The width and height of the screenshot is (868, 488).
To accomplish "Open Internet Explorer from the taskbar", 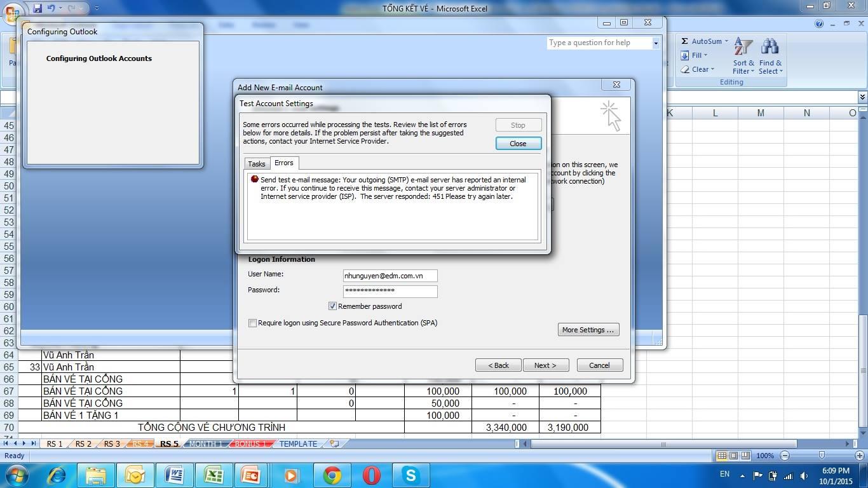I will (x=57, y=475).
